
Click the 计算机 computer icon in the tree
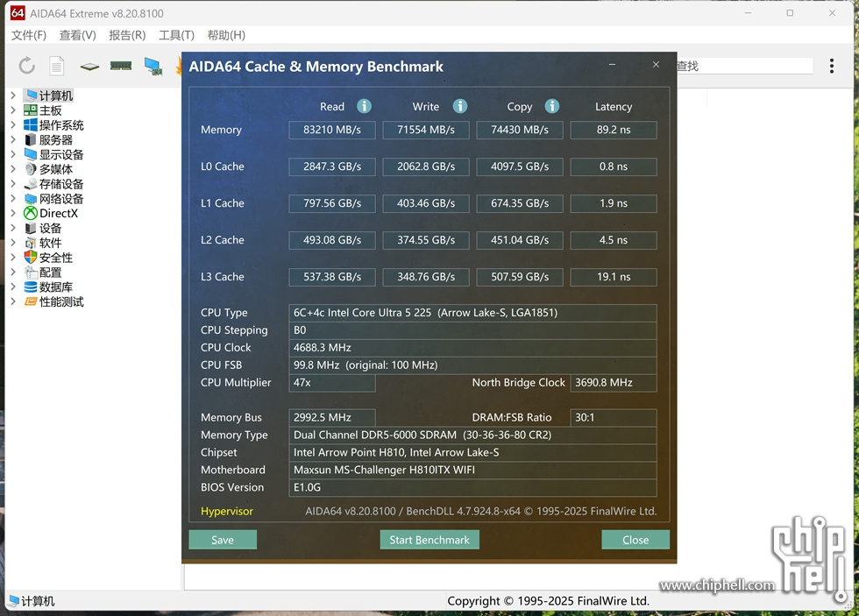tap(31, 96)
